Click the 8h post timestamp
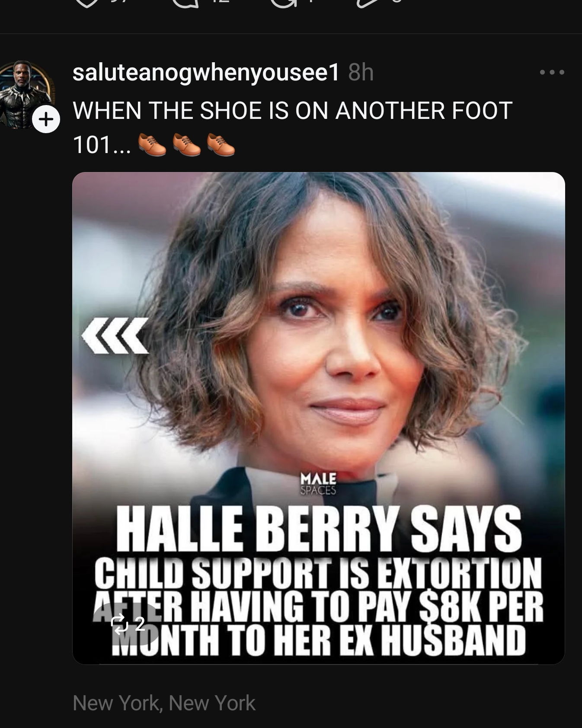This screenshot has height=728, width=582. pyautogui.click(x=361, y=73)
